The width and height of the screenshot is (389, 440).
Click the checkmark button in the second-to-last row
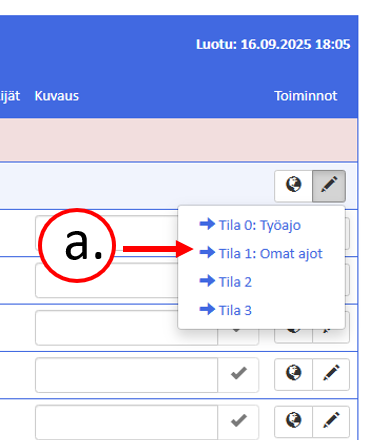[x=238, y=375]
